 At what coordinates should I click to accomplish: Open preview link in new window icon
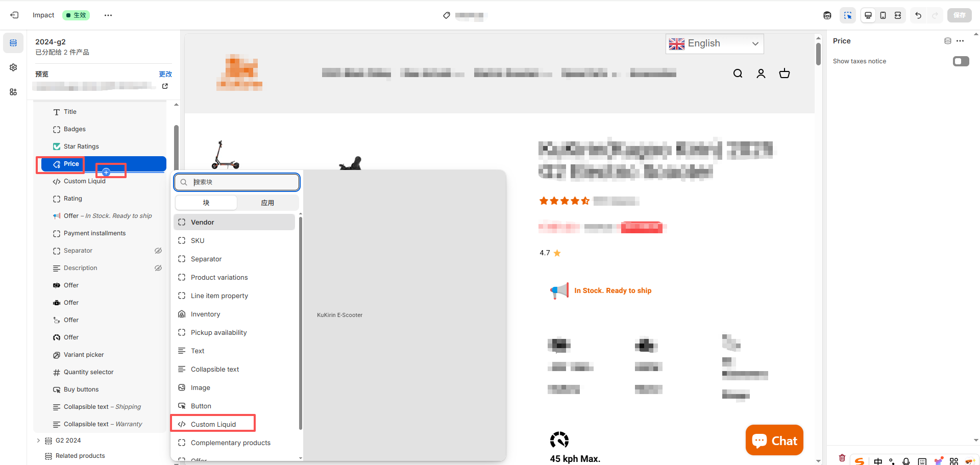165,86
